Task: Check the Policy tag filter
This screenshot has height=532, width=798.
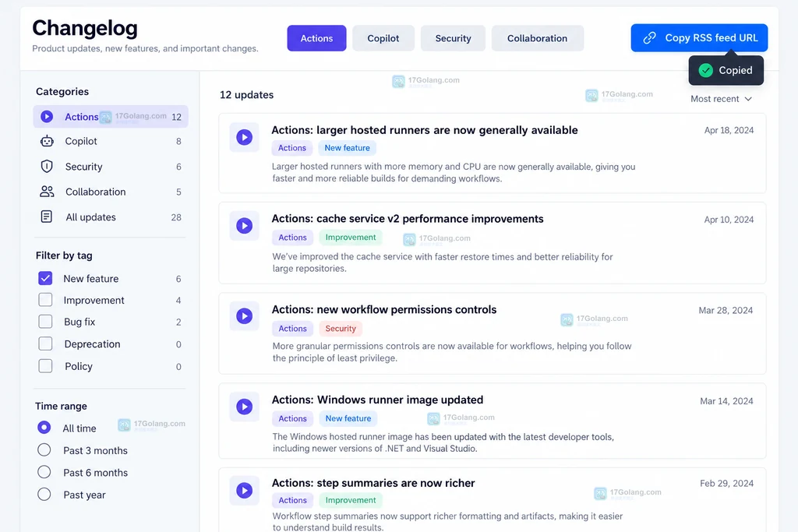Action: (x=45, y=365)
